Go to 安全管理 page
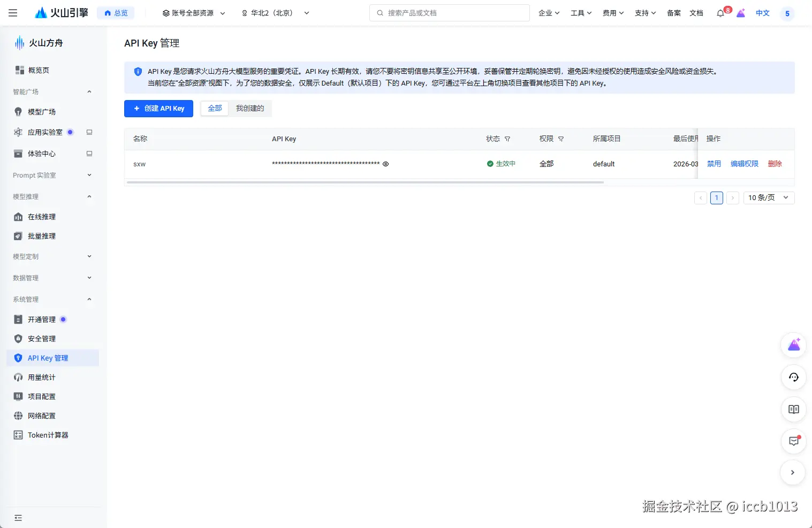 (41, 338)
